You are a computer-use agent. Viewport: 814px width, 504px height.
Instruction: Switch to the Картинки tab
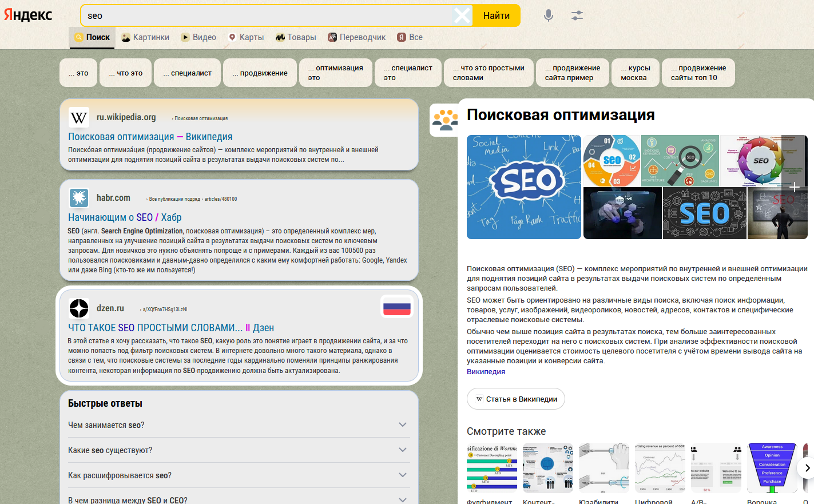point(145,37)
